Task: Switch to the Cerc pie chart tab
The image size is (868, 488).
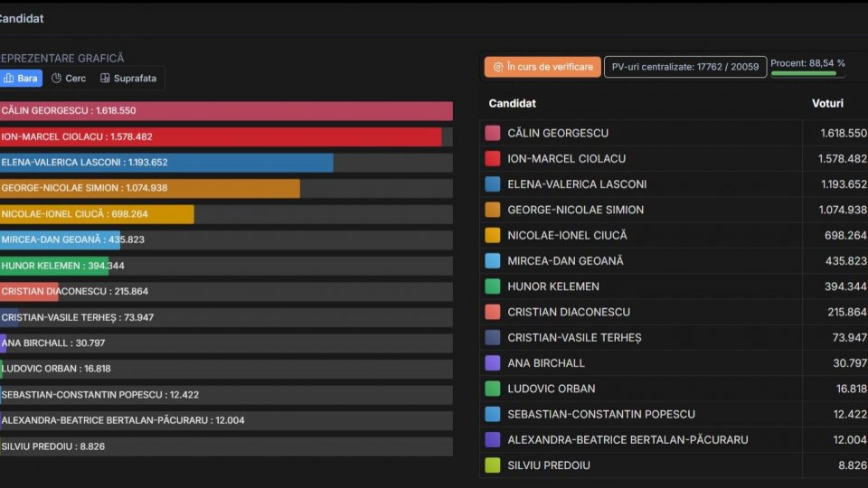Action: click(69, 79)
